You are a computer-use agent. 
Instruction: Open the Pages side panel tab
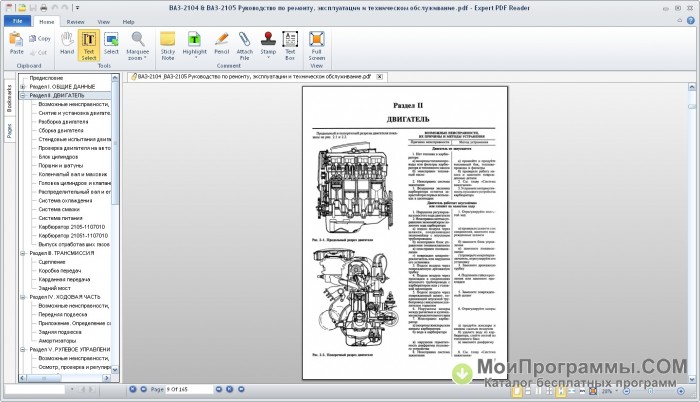9,131
